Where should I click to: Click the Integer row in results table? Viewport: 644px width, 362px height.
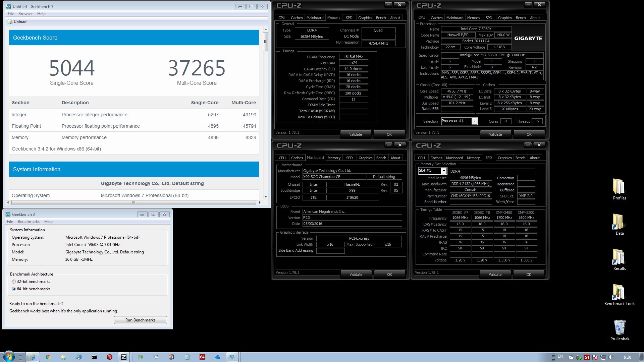(x=134, y=115)
